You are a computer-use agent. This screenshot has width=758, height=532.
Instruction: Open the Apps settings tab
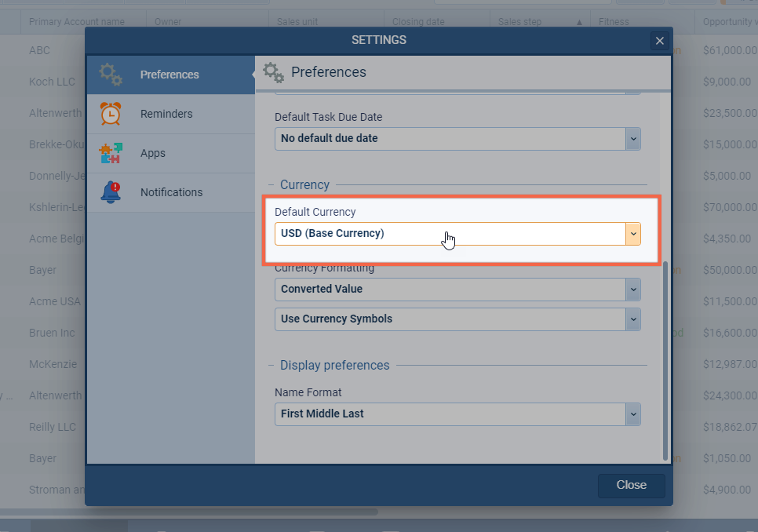(x=170, y=153)
